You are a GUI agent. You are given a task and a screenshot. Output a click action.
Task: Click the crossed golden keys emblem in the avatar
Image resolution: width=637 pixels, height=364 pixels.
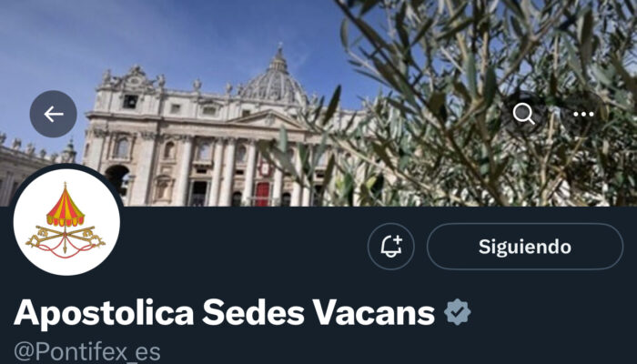coord(66,239)
